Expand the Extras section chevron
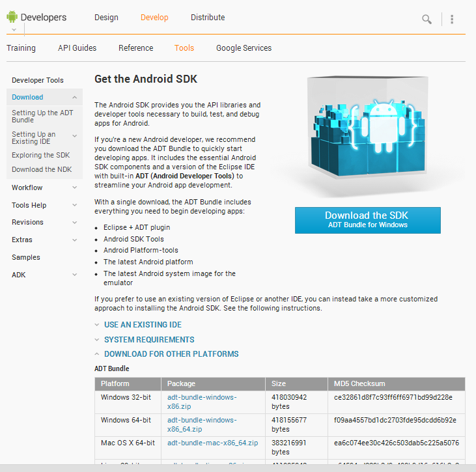The width and height of the screenshot is (476, 472). tap(75, 240)
